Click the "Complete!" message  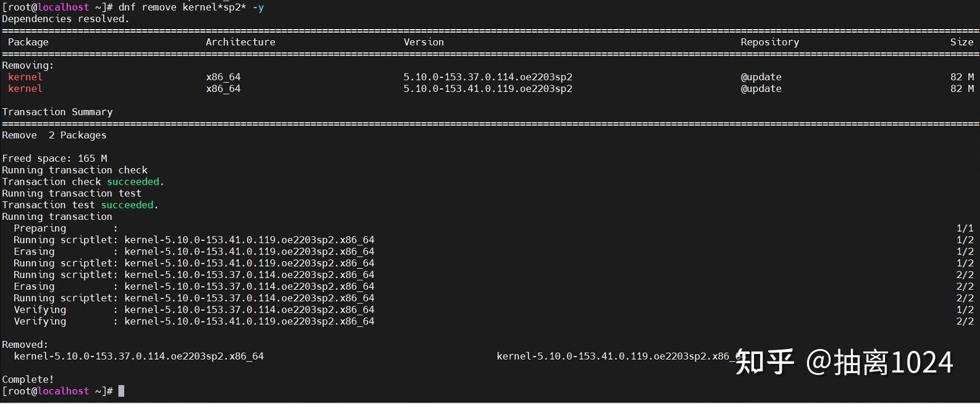coord(28,379)
